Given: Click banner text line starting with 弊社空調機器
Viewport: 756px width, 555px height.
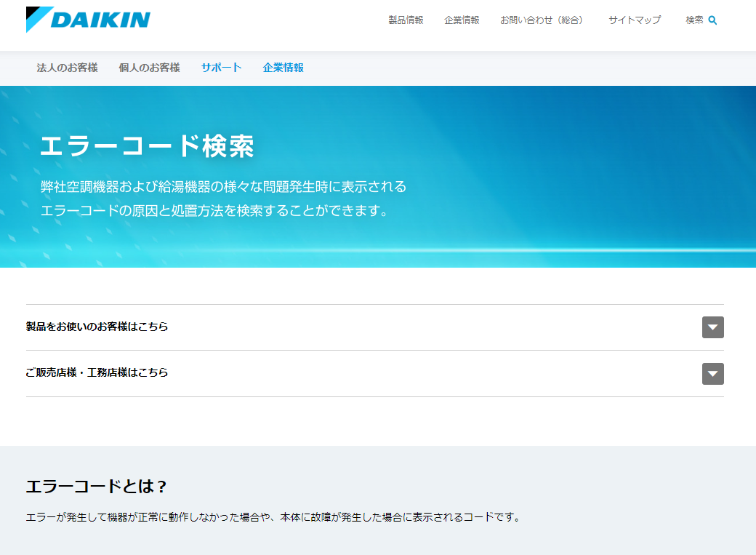Looking at the screenshot, I should pyautogui.click(x=223, y=186).
